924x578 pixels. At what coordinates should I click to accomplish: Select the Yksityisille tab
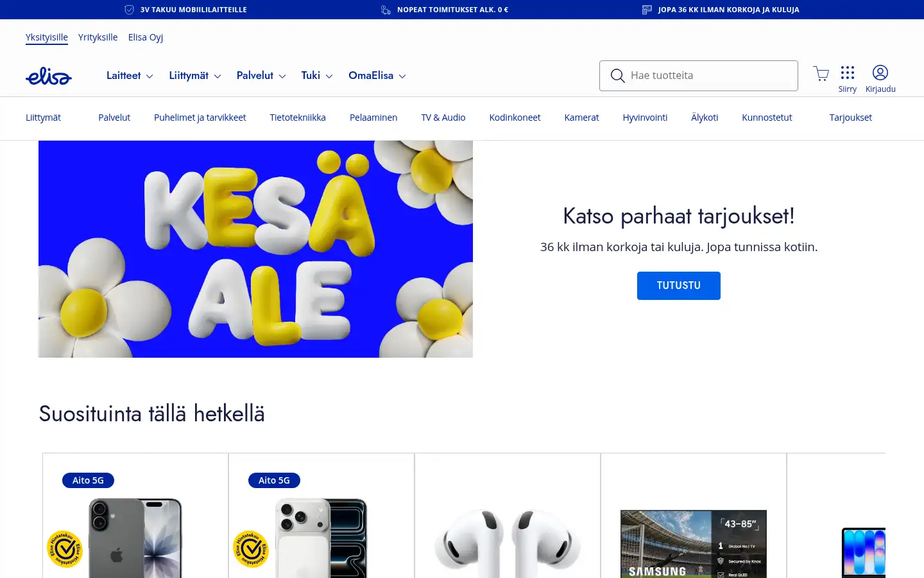(x=47, y=37)
